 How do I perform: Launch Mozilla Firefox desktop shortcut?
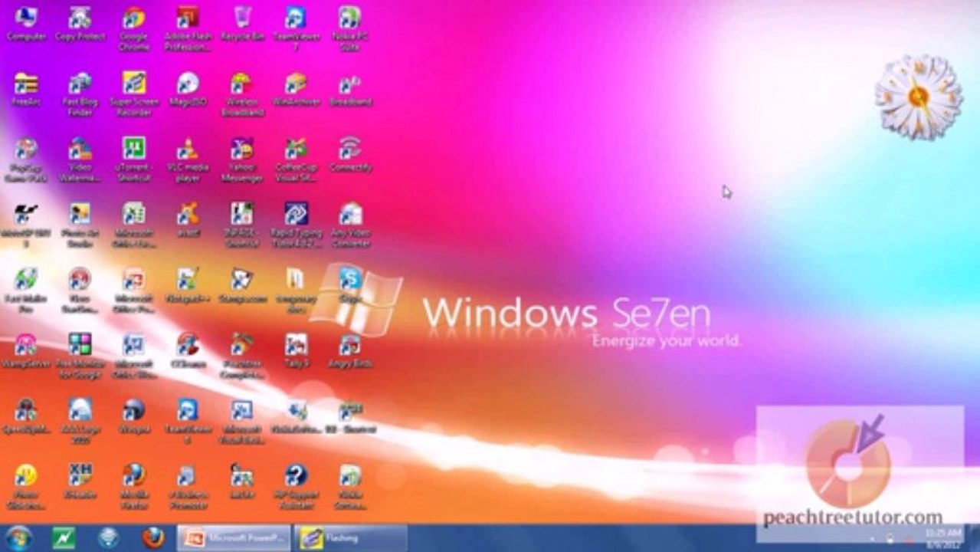click(134, 488)
